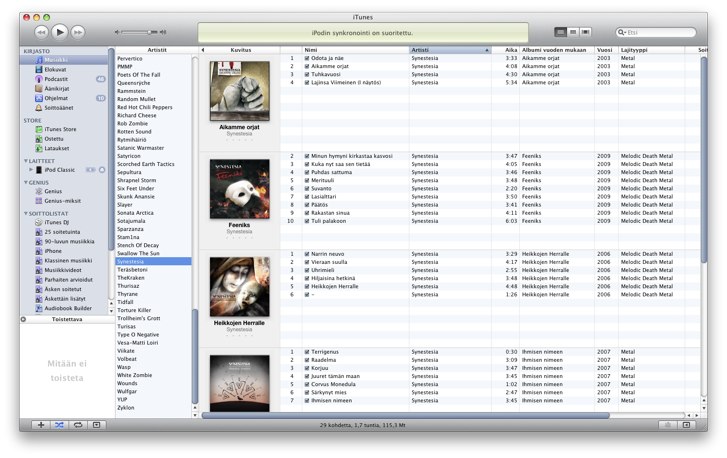
Task: Open Ostetut purchased list
Action: (54, 139)
